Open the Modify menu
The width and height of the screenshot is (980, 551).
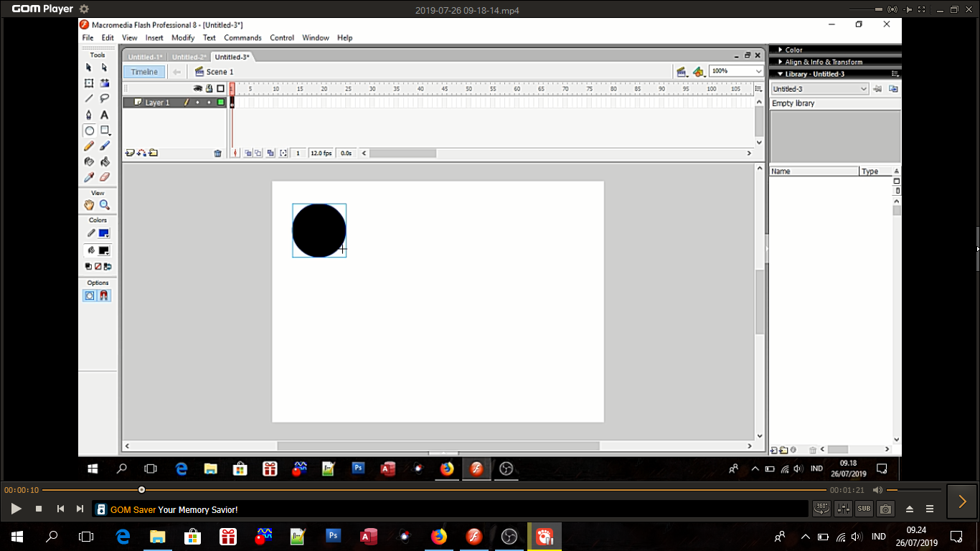click(183, 38)
